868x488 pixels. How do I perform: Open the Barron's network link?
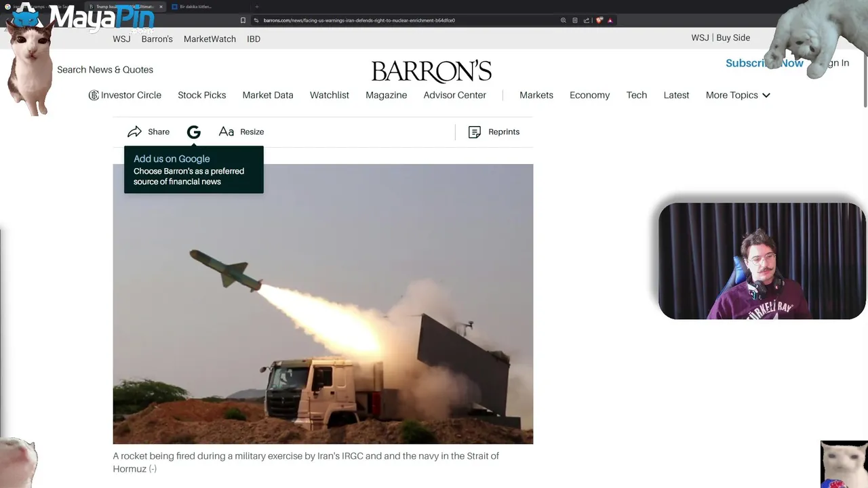[x=157, y=39]
